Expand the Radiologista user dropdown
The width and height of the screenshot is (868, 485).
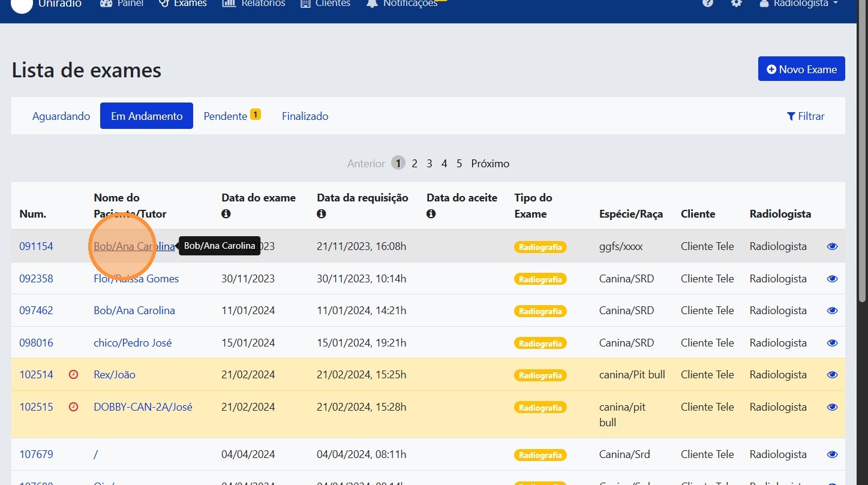[798, 4]
